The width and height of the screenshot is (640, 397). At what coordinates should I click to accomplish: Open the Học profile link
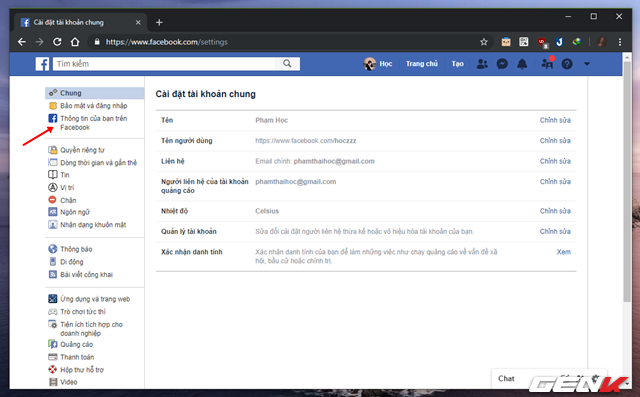click(x=378, y=64)
